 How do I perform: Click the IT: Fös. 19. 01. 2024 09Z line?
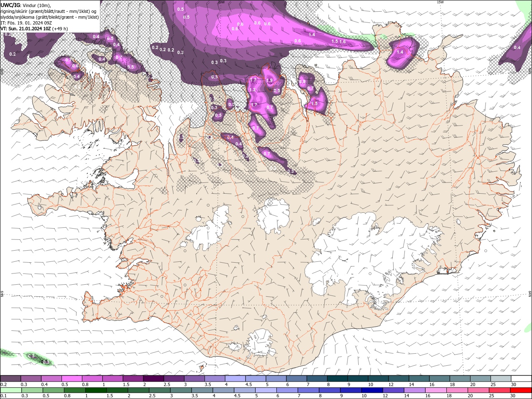point(26,23)
